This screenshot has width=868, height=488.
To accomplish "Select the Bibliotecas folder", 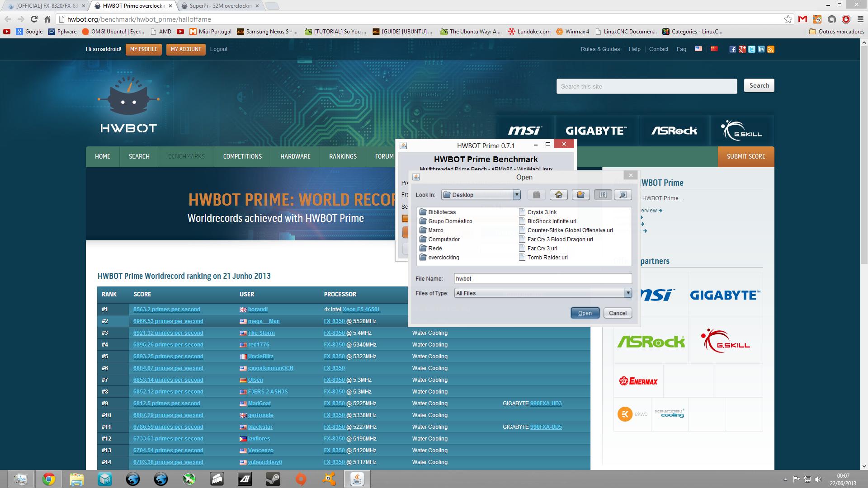I will 438,212.
